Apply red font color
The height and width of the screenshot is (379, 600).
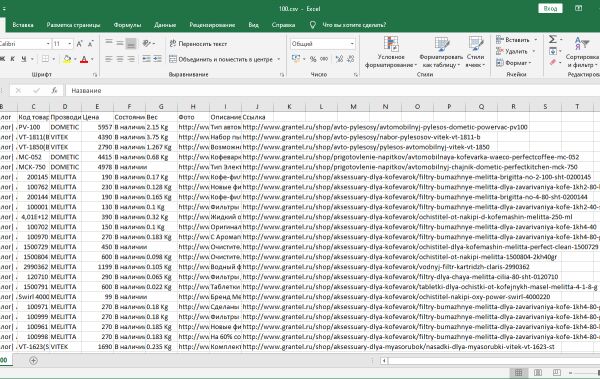[84, 59]
